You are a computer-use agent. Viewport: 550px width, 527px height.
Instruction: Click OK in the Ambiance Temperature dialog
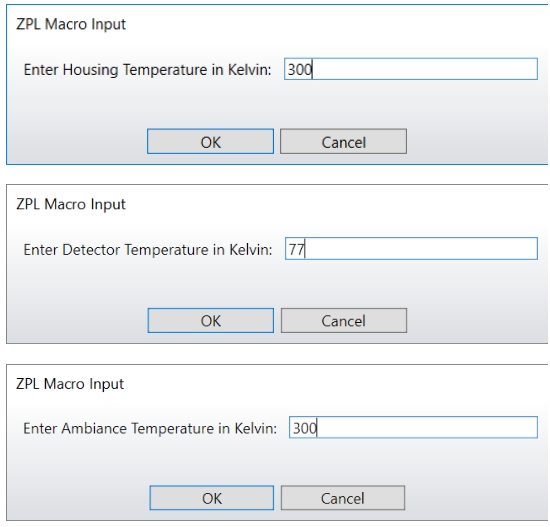click(212, 498)
